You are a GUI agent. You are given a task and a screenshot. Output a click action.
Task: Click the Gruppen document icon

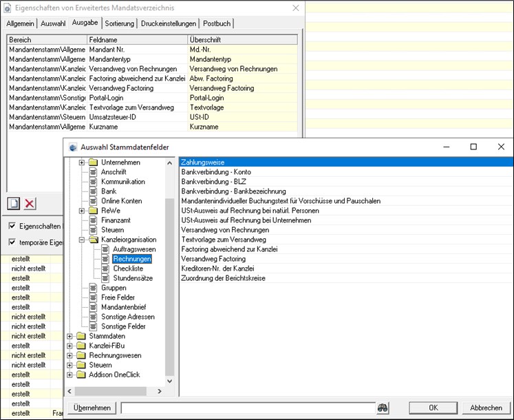tap(93, 288)
